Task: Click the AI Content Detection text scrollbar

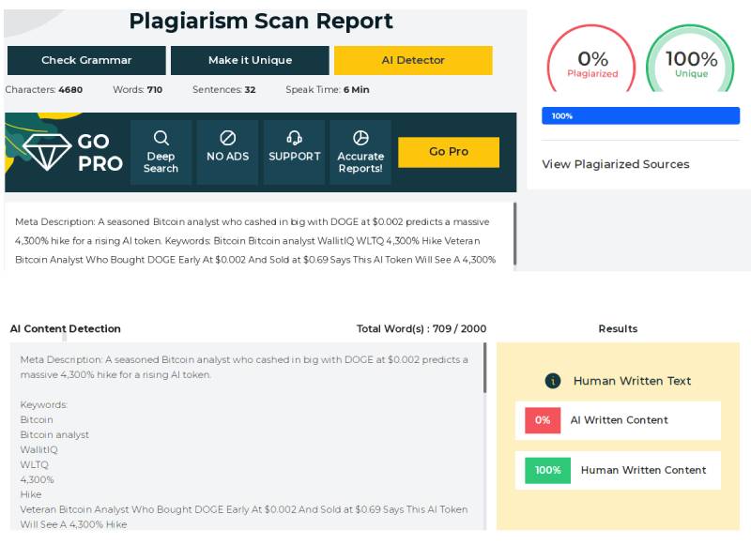Action: click(484, 368)
